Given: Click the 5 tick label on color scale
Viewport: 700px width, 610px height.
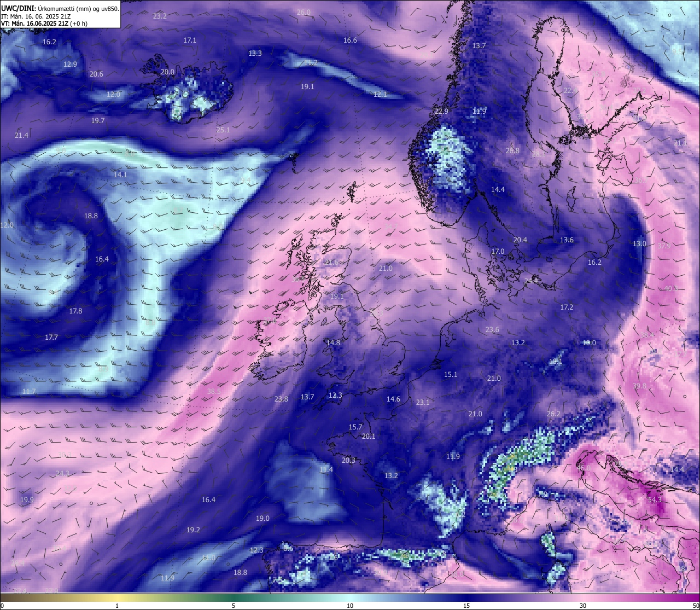Looking at the screenshot, I should (x=234, y=606).
